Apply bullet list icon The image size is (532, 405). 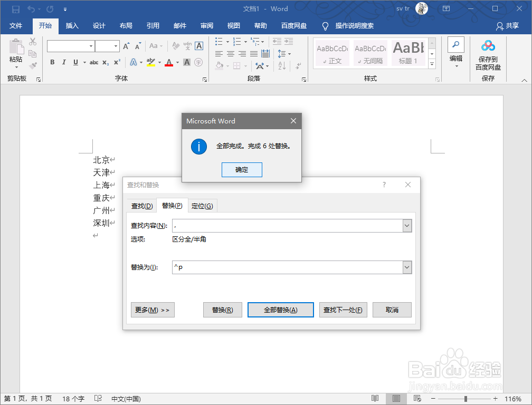[x=219, y=42]
